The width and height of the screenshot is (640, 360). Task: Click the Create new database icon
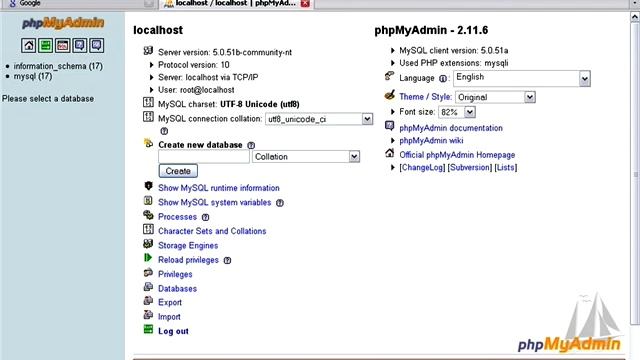pyautogui.click(x=148, y=143)
